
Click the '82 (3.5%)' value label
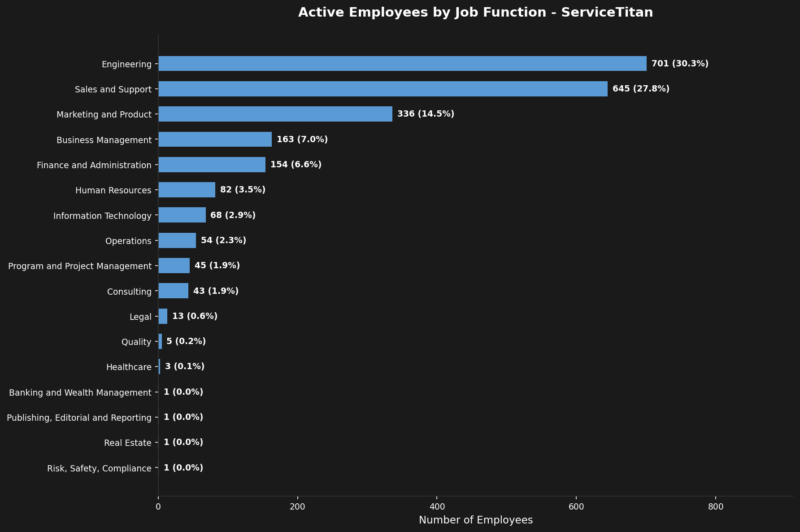(243, 190)
